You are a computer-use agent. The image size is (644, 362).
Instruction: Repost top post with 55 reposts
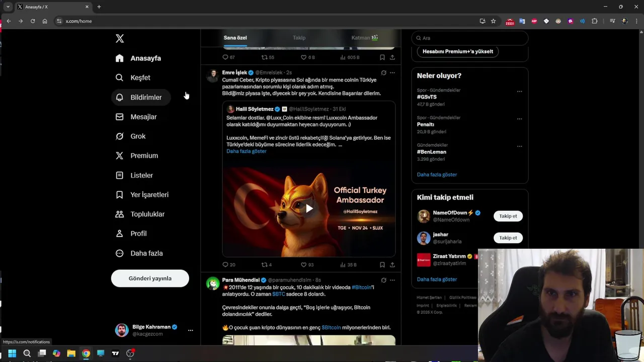[x=268, y=57]
